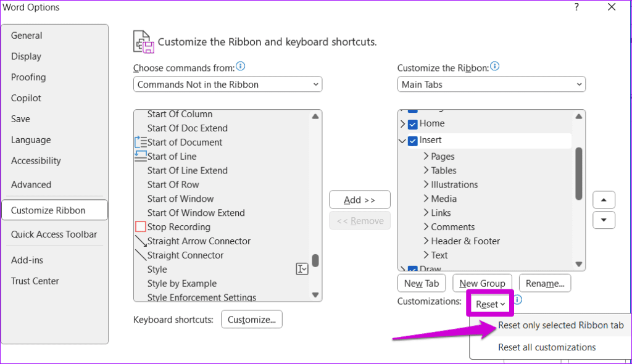632x364 pixels.
Task: Select the Stop Recording command icon
Action: pyautogui.click(x=140, y=227)
